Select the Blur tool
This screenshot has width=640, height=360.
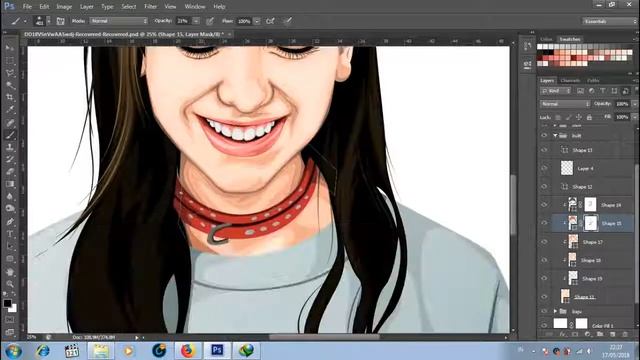pyautogui.click(x=10, y=196)
